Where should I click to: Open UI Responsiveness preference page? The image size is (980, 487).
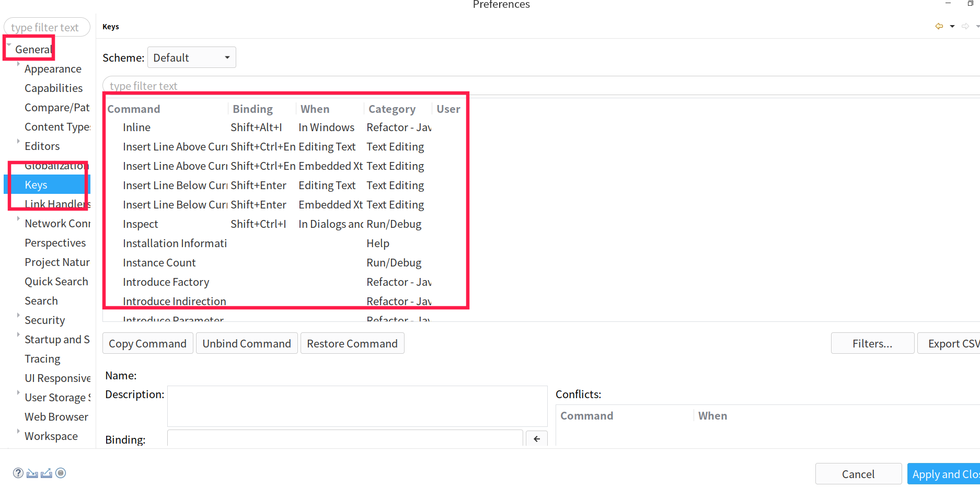point(57,378)
